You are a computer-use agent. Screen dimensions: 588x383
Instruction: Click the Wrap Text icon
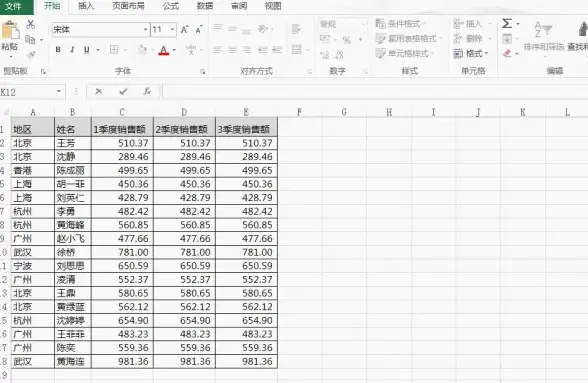pos(296,29)
